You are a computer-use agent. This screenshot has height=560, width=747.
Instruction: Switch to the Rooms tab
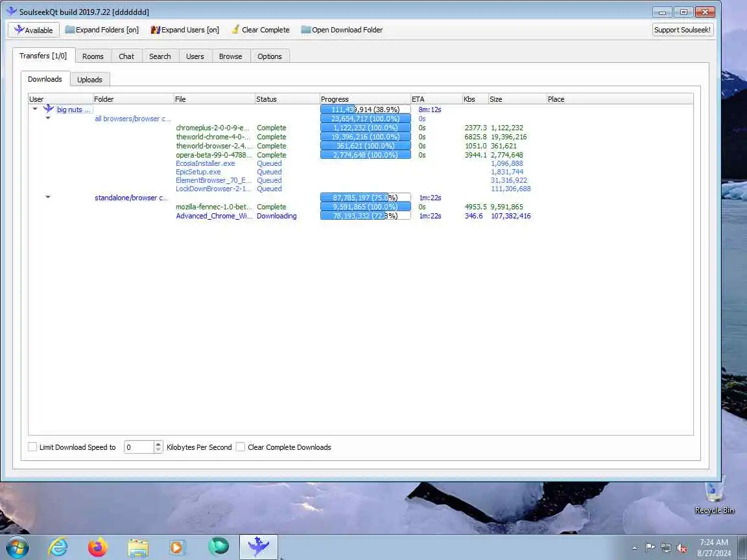[x=93, y=56]
